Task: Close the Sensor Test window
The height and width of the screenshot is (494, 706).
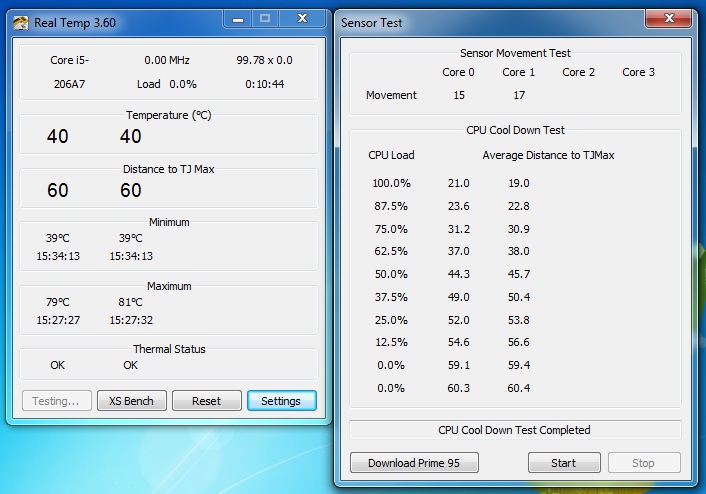Action: click(669, 19)
